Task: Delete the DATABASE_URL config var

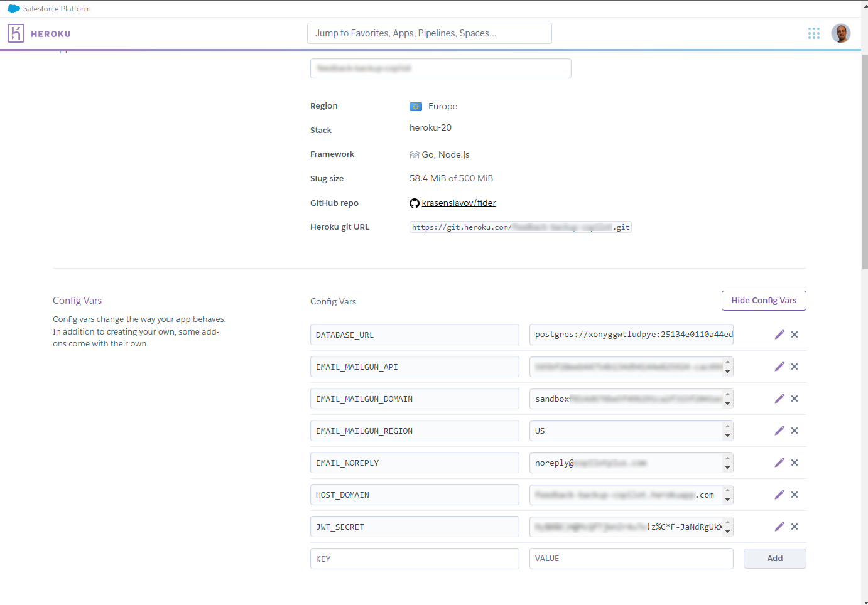Action: tap(795, 335)
